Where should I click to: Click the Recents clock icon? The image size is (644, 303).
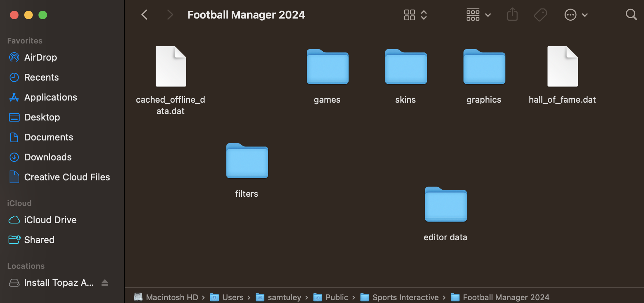[x=14, y=77]
